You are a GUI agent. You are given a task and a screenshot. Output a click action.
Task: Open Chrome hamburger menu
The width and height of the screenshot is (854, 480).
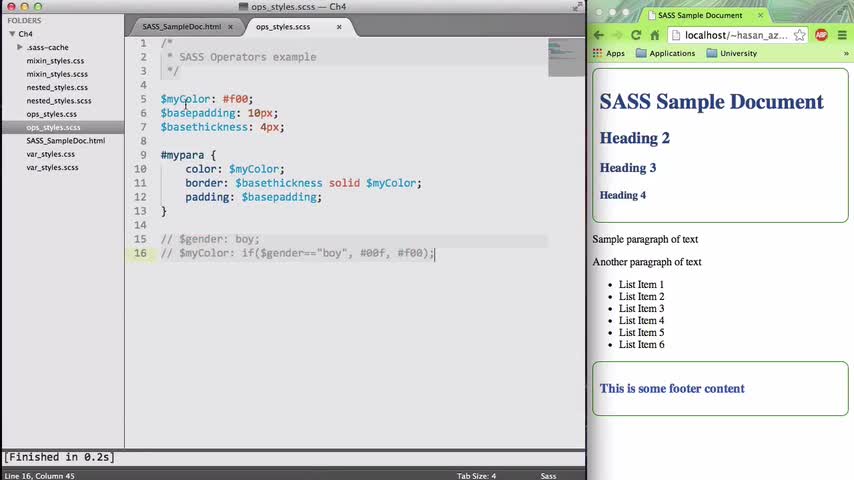(x=842, y=35)
